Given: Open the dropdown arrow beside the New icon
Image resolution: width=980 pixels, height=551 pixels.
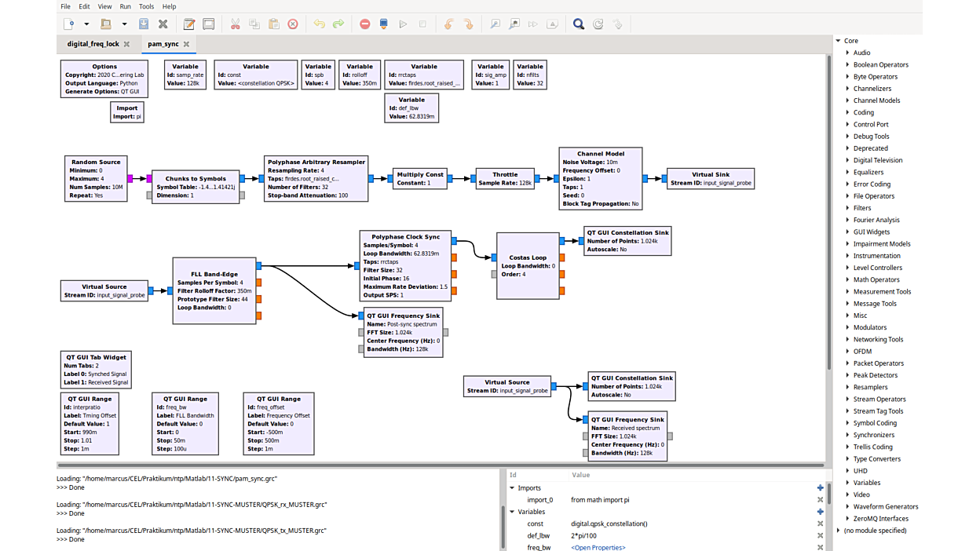Looking at the screenshot, I should 86,24.
